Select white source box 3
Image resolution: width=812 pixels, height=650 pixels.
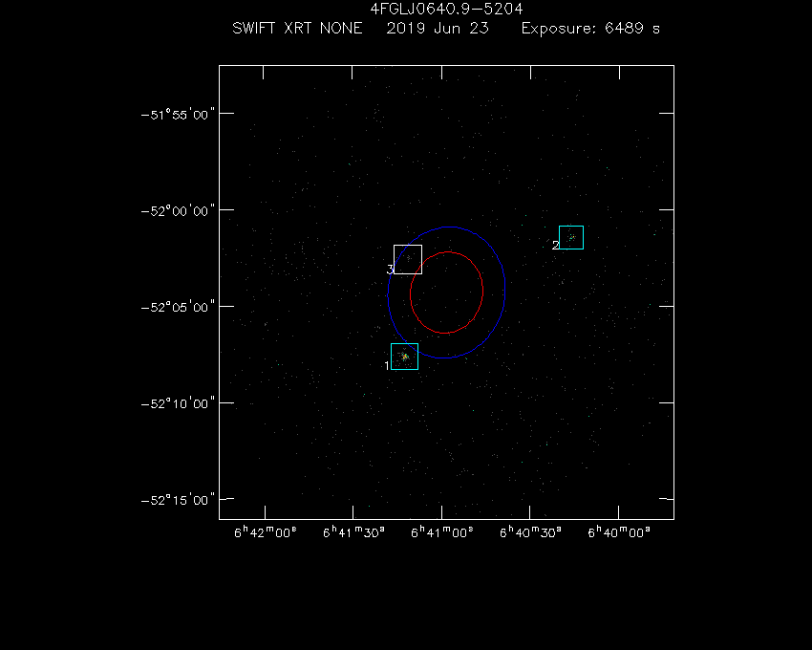[x=408, y=259]
